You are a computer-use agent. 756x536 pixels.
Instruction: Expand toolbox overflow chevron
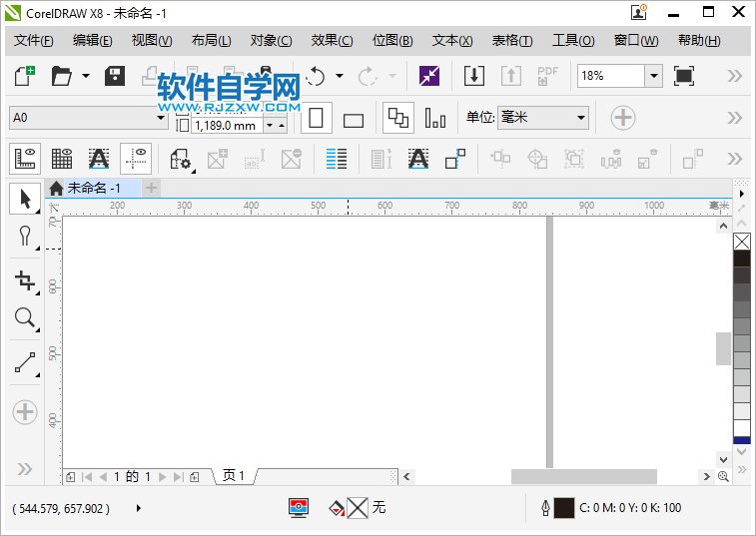(25, 469)
